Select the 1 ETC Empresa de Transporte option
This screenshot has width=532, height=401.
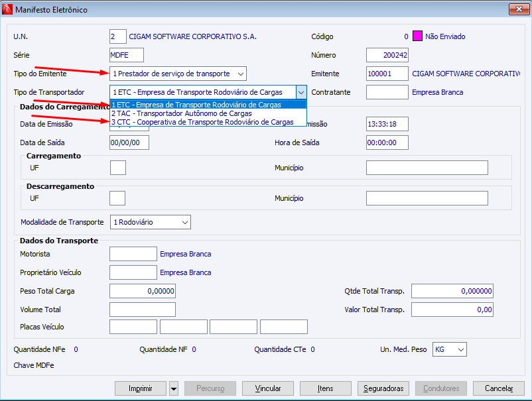click(208, 105)
